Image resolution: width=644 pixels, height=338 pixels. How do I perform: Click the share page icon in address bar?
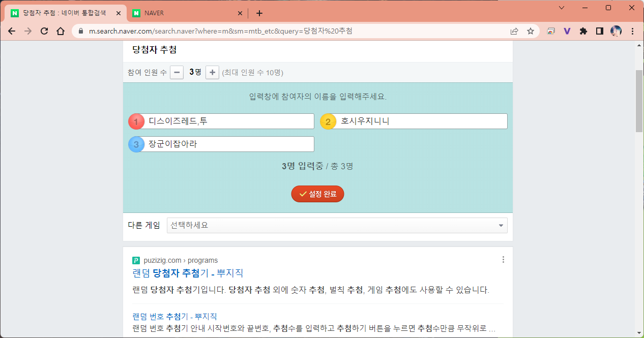pos(514,31)
